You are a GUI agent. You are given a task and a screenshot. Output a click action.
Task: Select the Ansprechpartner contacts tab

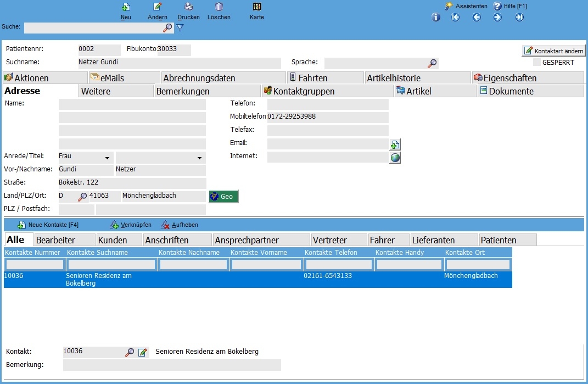262,240
